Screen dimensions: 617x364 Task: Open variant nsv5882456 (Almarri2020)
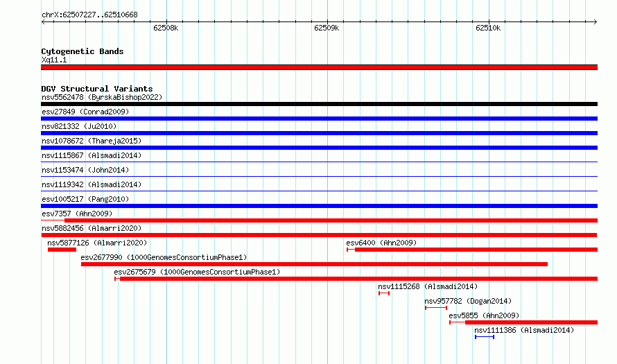(x=92, y=228)
